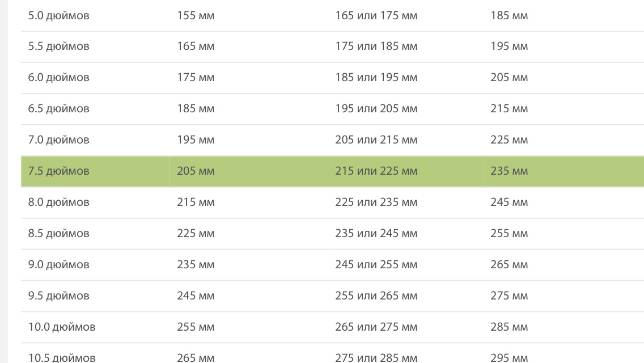Click the 6.0 дюймов row label
Viewport: 644px width, 363px height.
coord(59,77)
